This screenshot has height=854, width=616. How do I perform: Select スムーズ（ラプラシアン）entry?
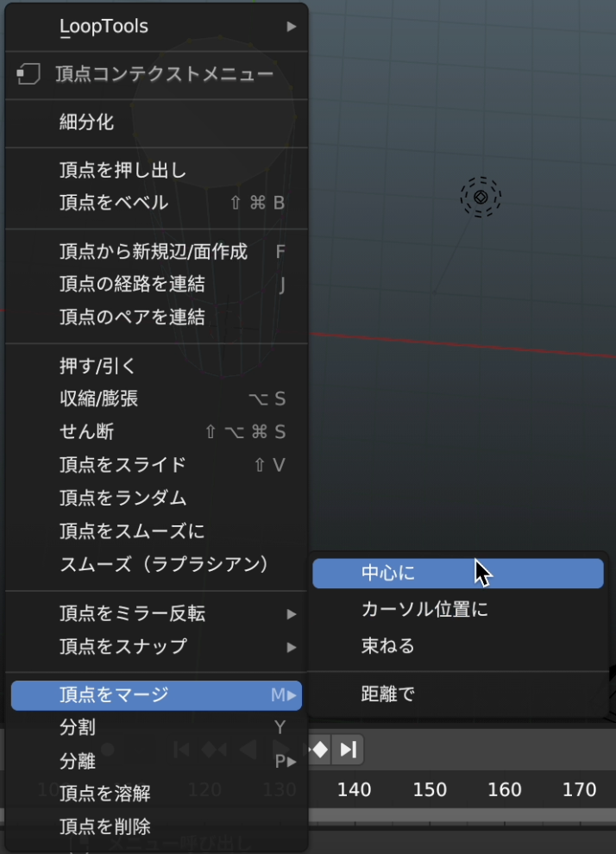156,564
